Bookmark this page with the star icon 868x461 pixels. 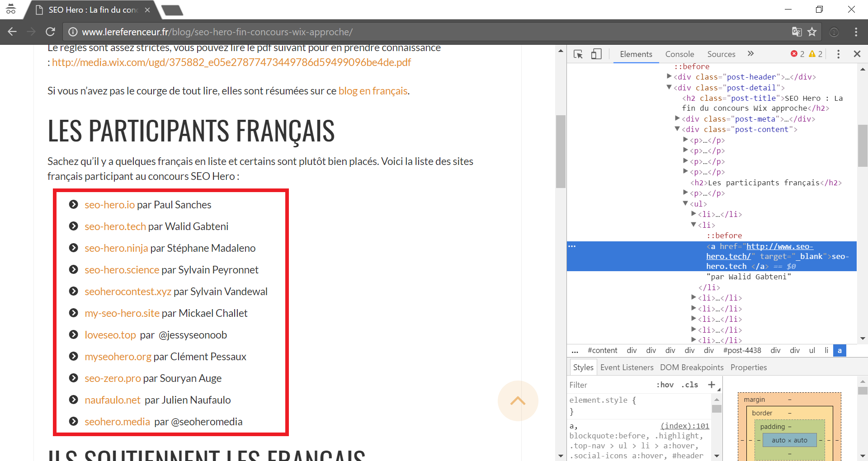coord(812,32)
